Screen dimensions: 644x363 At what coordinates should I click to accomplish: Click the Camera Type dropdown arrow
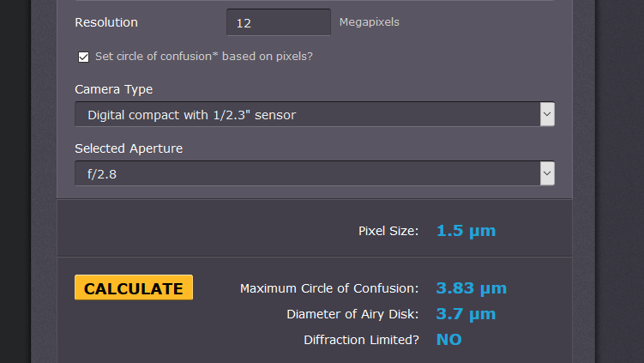pyautogui.click(x=546, y=114)
